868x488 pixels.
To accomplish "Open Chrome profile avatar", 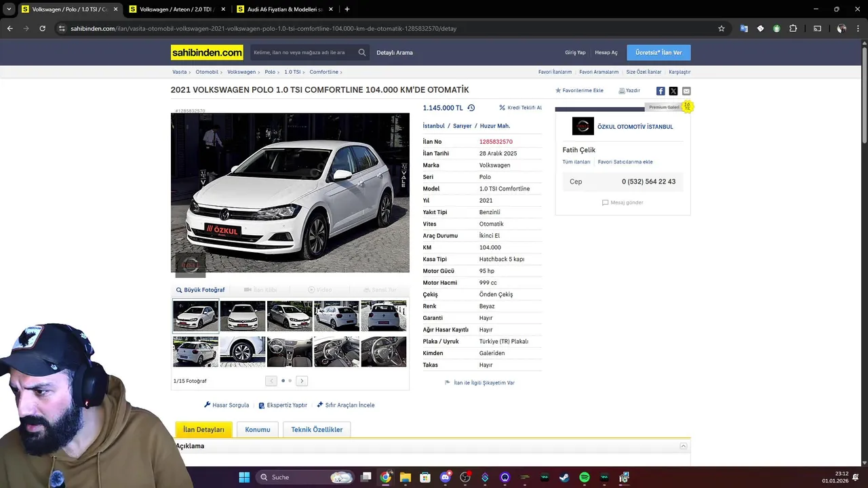I will (x=842, y=28).
